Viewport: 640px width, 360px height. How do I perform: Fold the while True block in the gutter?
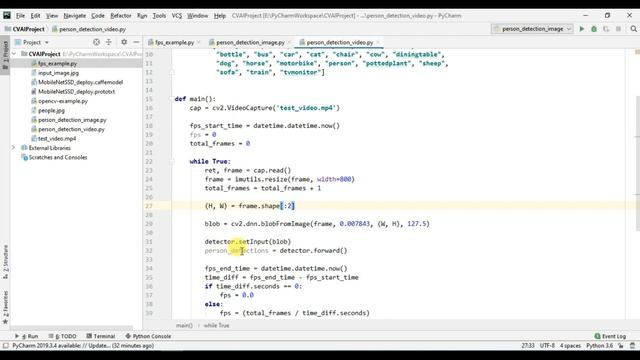click(172, 161)
